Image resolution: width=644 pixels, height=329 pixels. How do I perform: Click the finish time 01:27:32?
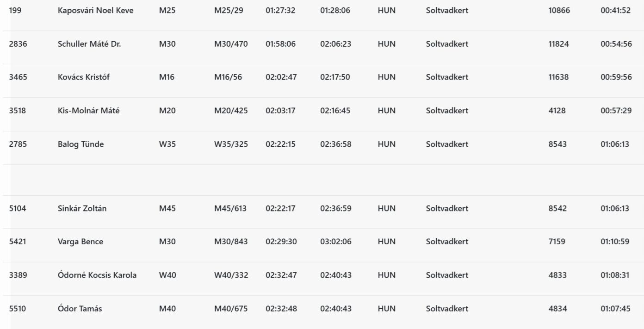coord(281,11)
